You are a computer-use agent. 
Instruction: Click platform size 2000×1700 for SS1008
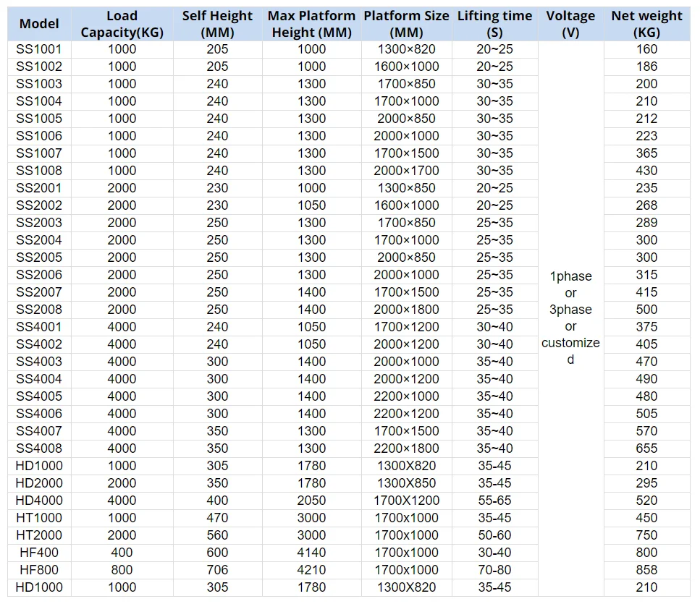tap(406, 171)
